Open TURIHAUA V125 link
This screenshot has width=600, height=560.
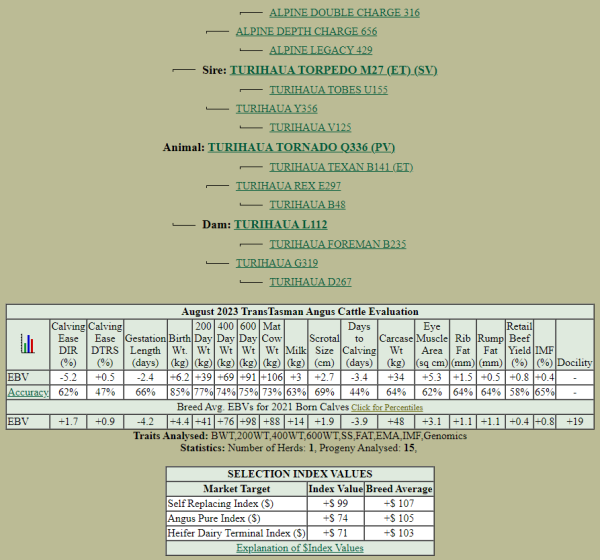[x=310, y=127]
